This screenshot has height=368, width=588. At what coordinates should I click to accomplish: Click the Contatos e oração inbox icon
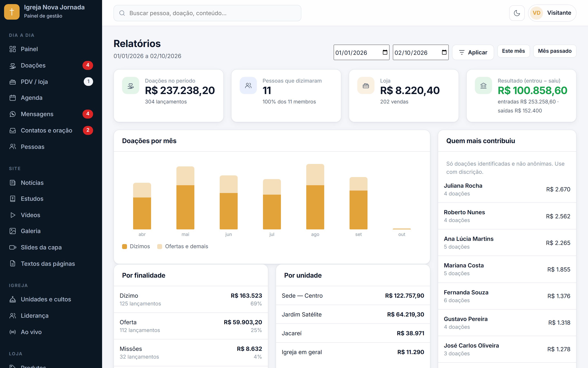pyautogui.click(x=13, y=130)
